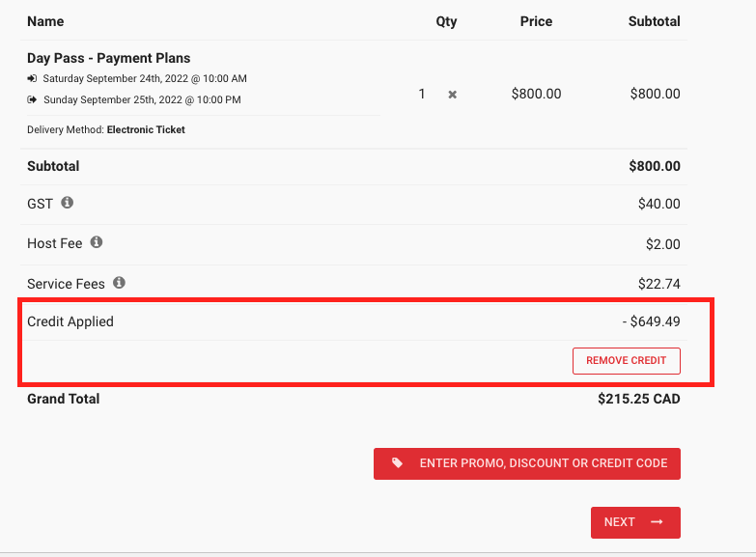Select the Day Pass - Payment Plans title
Screen dimensions: 756x557
[108, 58]
